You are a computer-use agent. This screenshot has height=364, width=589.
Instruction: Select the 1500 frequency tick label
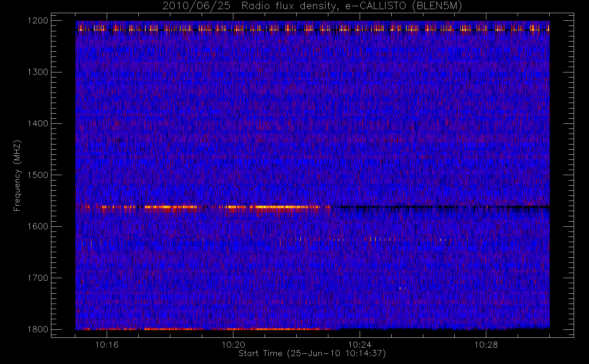[38, 175]
